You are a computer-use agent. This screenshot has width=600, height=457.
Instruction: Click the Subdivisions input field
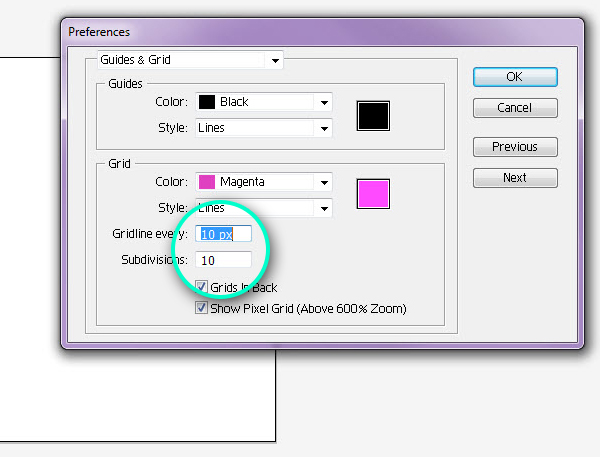(223, 260)
